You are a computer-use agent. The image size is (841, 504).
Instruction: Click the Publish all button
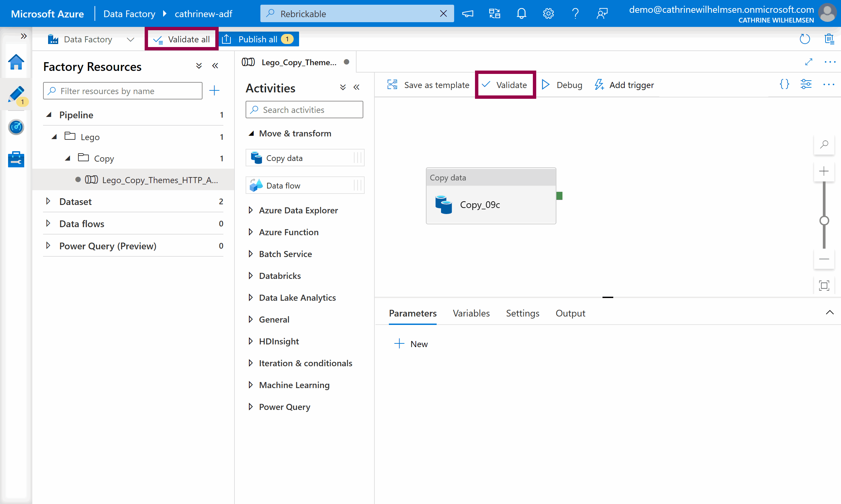pyautogui.click(x=258, y=39)
